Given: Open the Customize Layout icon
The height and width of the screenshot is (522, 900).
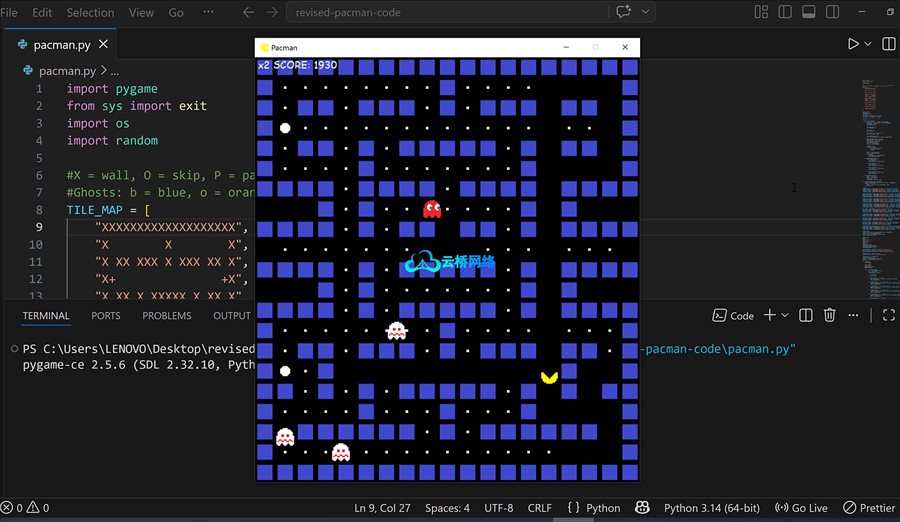Looking at the screenshot, I should [761, 11].
